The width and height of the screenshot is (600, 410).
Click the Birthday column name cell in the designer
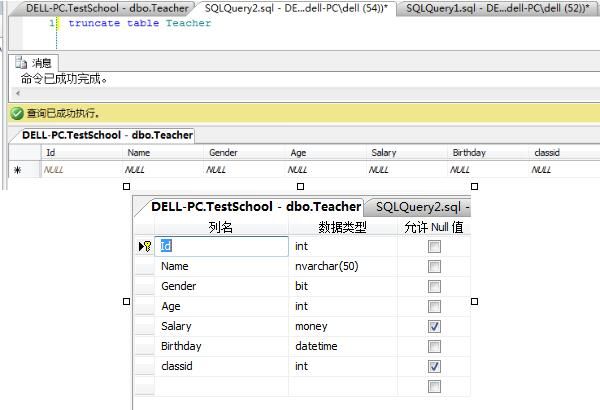click(221, 346)
